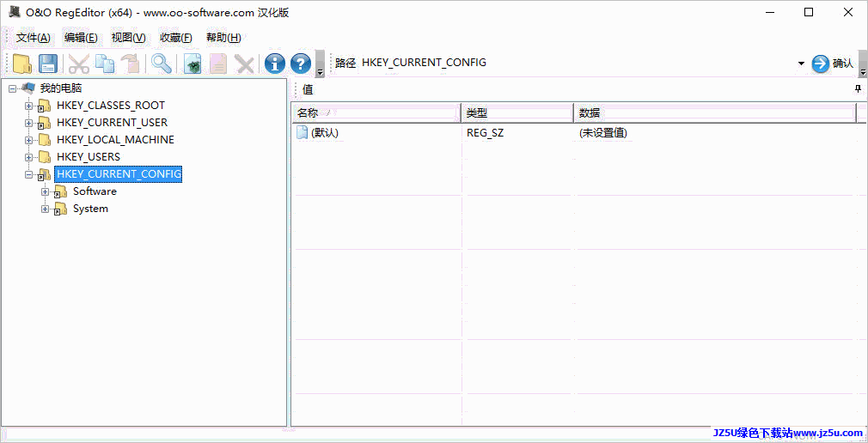Click the document with green cube icon
The image size is (868, 443).
[x=193, y=64]
